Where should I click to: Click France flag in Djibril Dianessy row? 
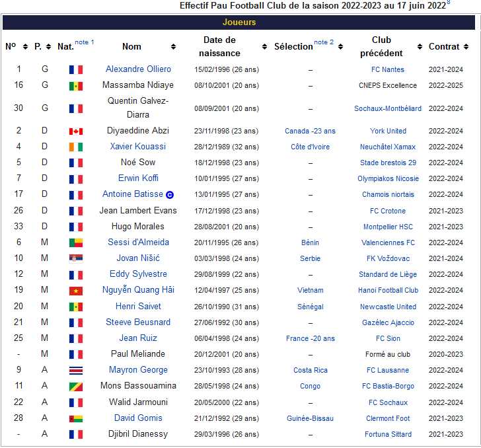click(x=76, y=434)
